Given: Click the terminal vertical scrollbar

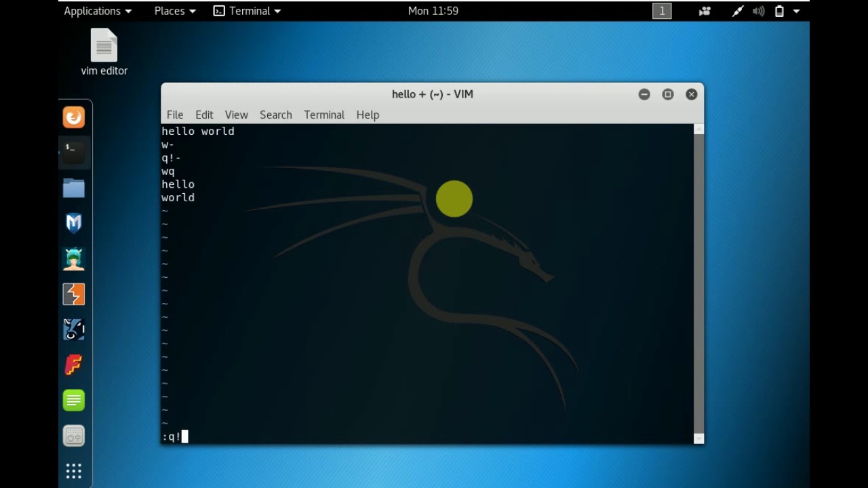Looking at the screenshot, I should pos(699,283).
